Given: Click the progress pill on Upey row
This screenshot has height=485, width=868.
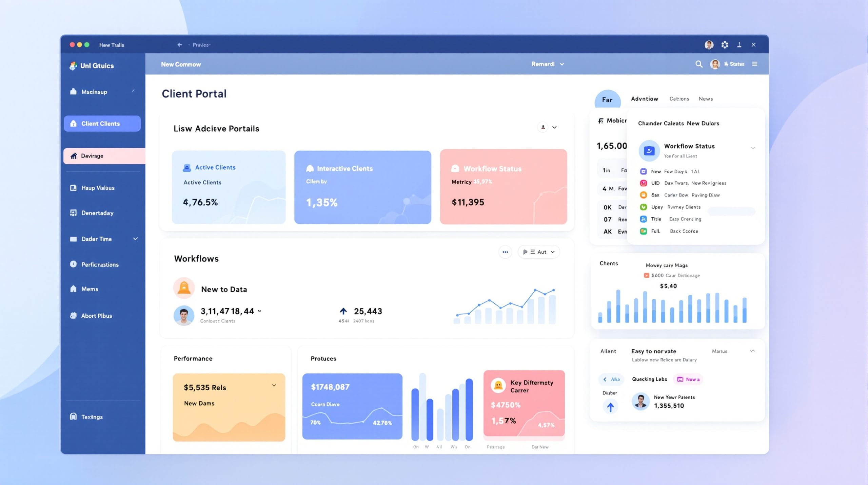Looking at the screenshot, I should pyautogui.click(x=731, y=211).
